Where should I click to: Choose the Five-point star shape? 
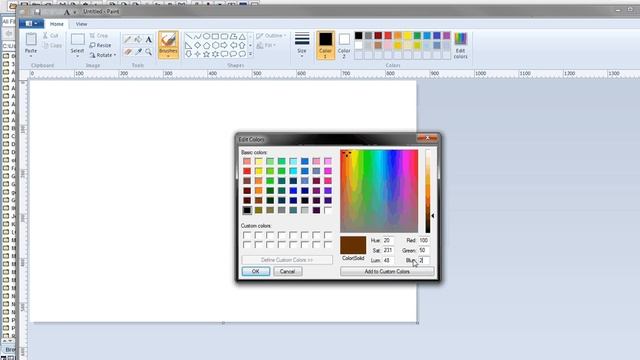(x=207, y=54)
